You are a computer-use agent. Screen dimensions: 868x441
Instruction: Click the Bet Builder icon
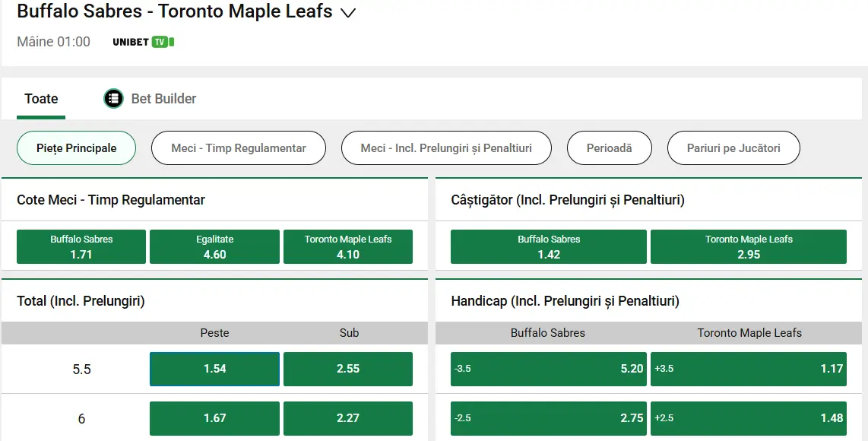point(113,98)
